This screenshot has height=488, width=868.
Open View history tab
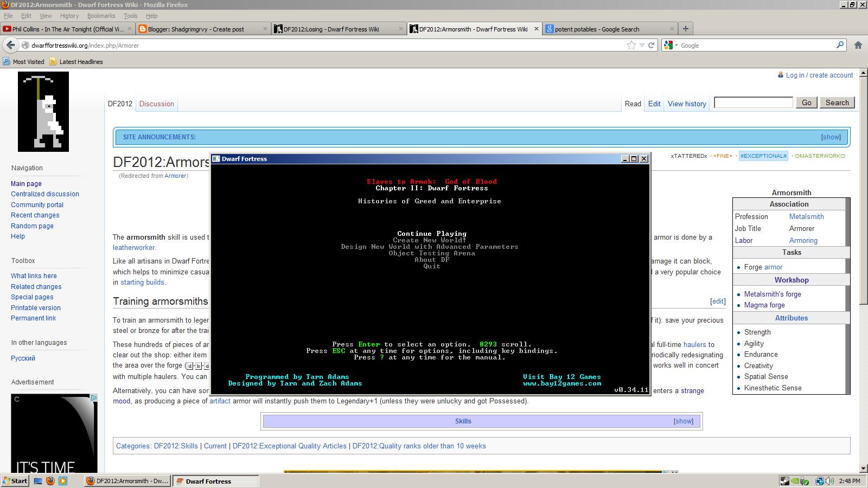687,104
